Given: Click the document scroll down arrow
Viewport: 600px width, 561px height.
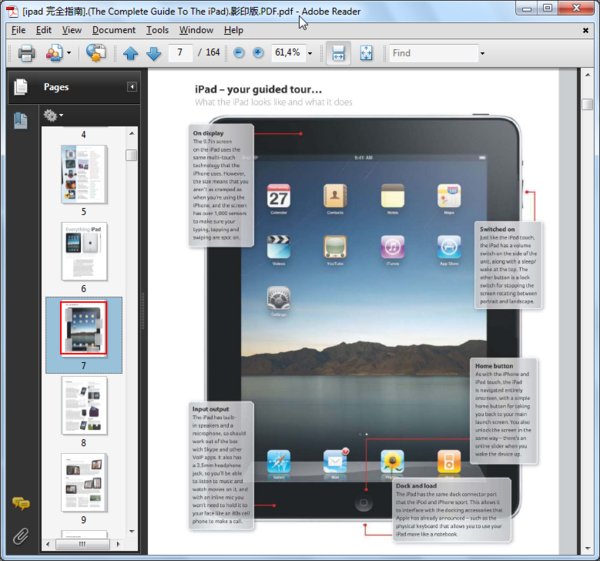Looking at the screenshot, I should (x=587, y=548).
